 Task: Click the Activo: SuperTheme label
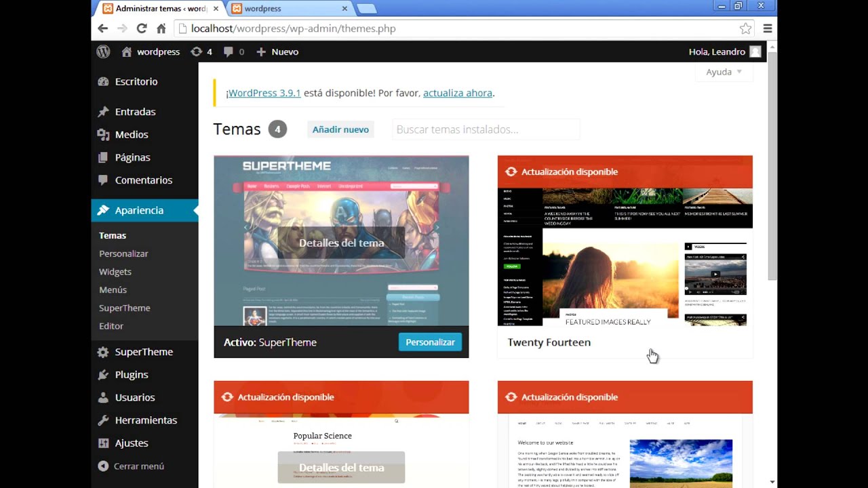tap(270, 342)
